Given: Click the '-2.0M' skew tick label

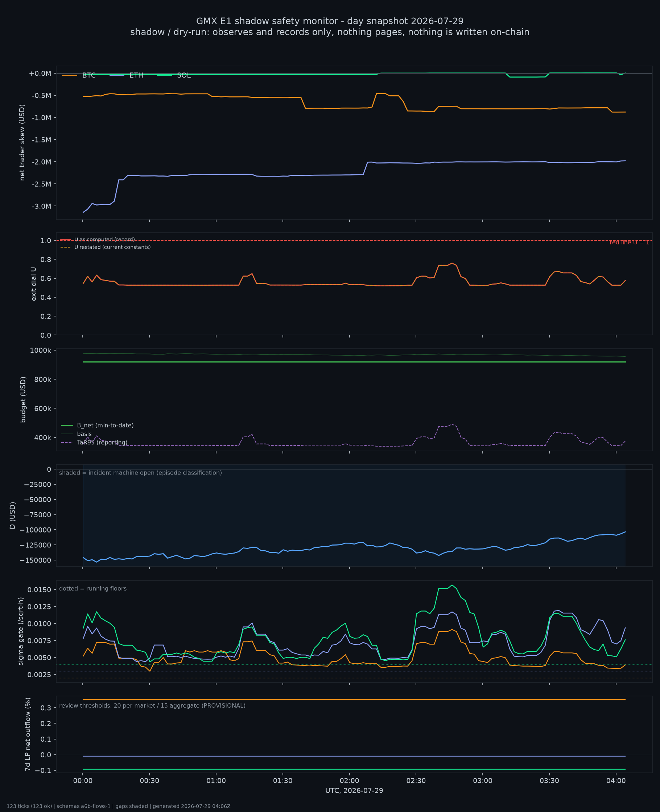Looking at the screenshot, I should (41, 162).
